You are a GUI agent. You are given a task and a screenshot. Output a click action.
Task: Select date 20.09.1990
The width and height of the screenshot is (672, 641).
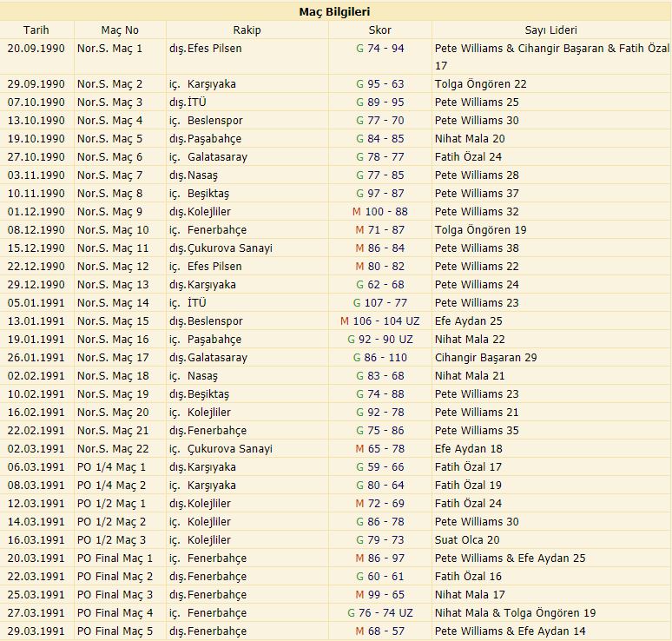pos(36,48)
